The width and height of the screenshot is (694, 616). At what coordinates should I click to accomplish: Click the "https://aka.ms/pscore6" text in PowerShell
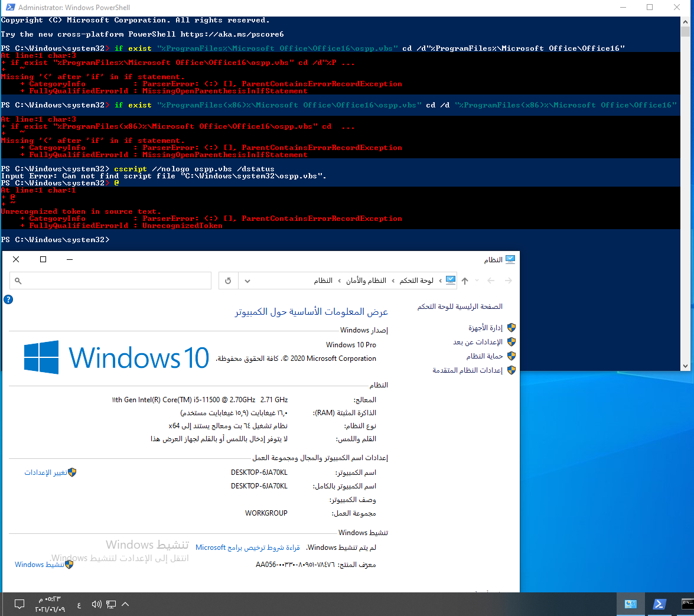[x=232, y=34]
